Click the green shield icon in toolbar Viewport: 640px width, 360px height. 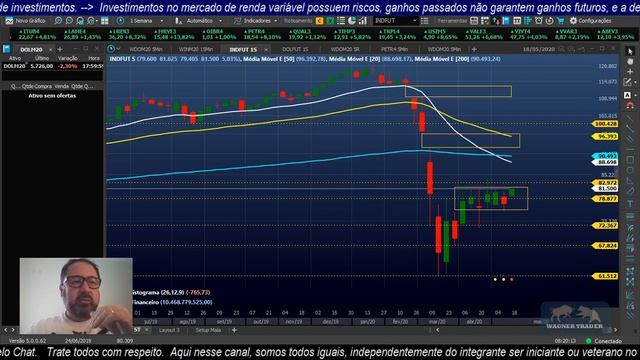click(330, 20)
